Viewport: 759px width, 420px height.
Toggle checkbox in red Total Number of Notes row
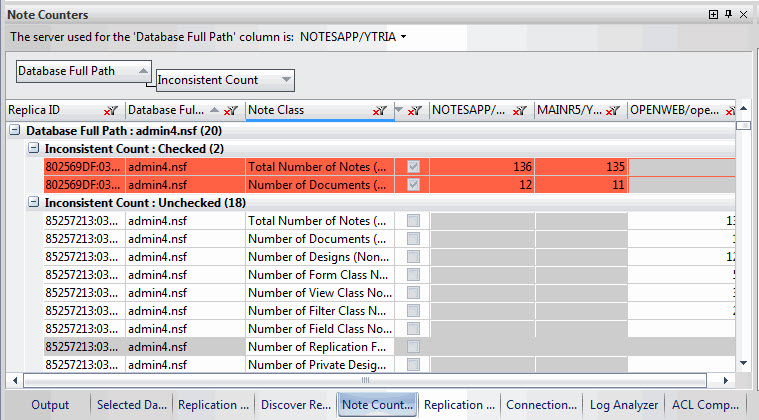click(413, 166)
